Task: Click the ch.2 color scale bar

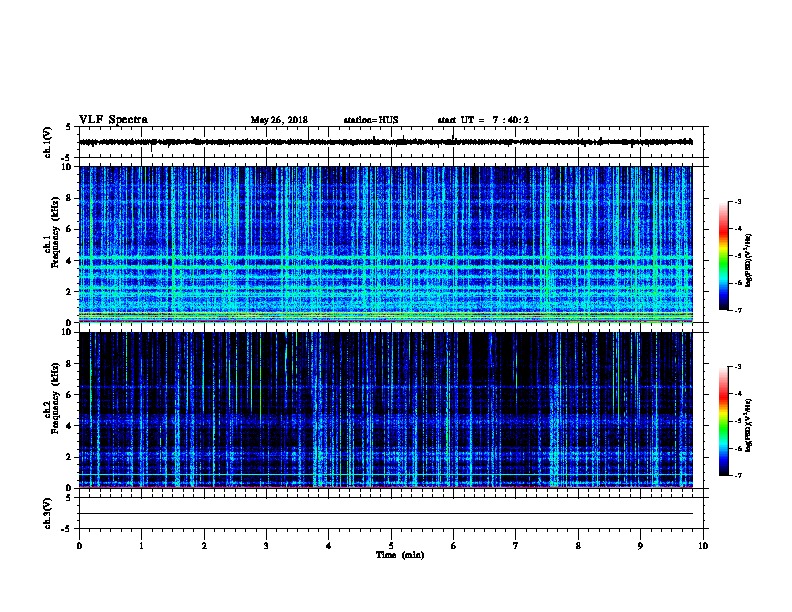Action: (723, 421)
